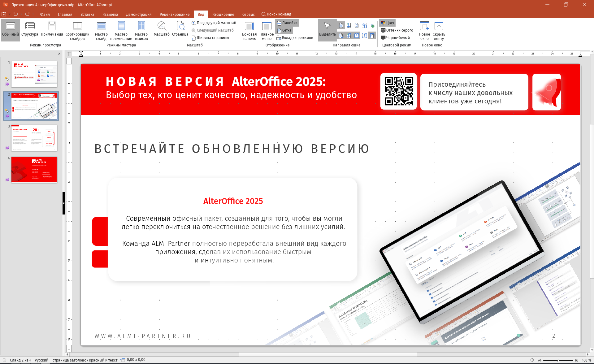Collapse slide panel via black handle
The image size is (594, 364).
click(x=64, y=203)
